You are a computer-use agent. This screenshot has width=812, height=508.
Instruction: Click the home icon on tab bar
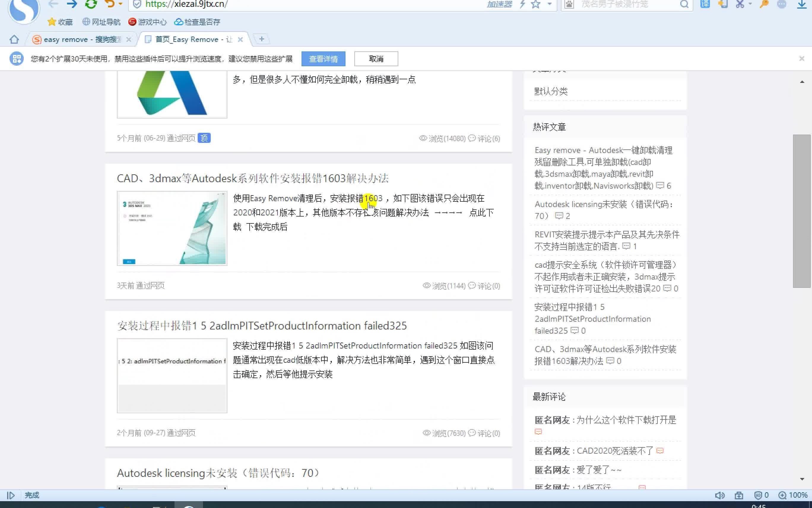click(14, 39)
